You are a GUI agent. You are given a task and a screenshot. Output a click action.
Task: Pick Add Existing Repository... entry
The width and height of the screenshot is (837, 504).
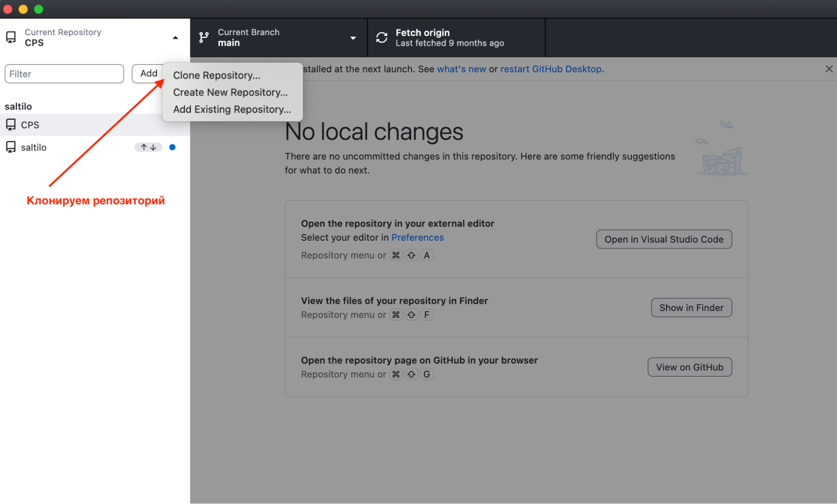click(232, 109)
